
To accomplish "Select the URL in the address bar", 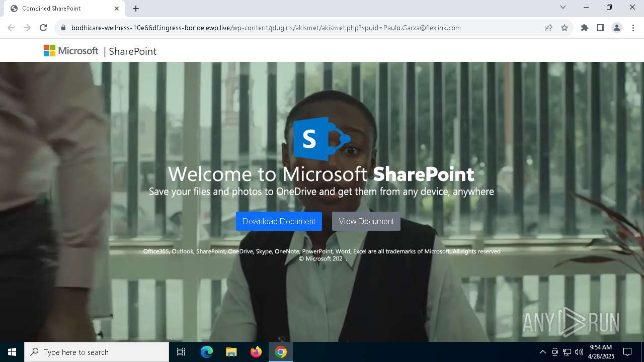I will click(266, 28).
